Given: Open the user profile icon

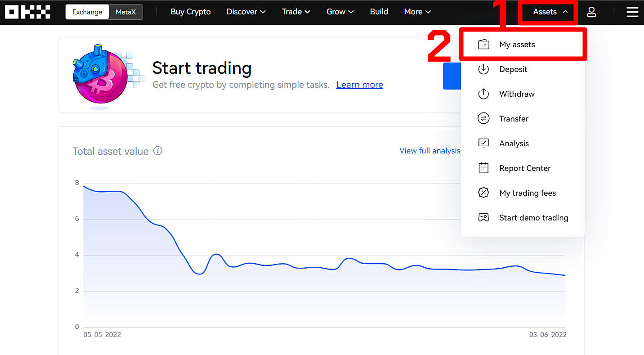Looking at the screenshot, I should (x=591, y=12).
